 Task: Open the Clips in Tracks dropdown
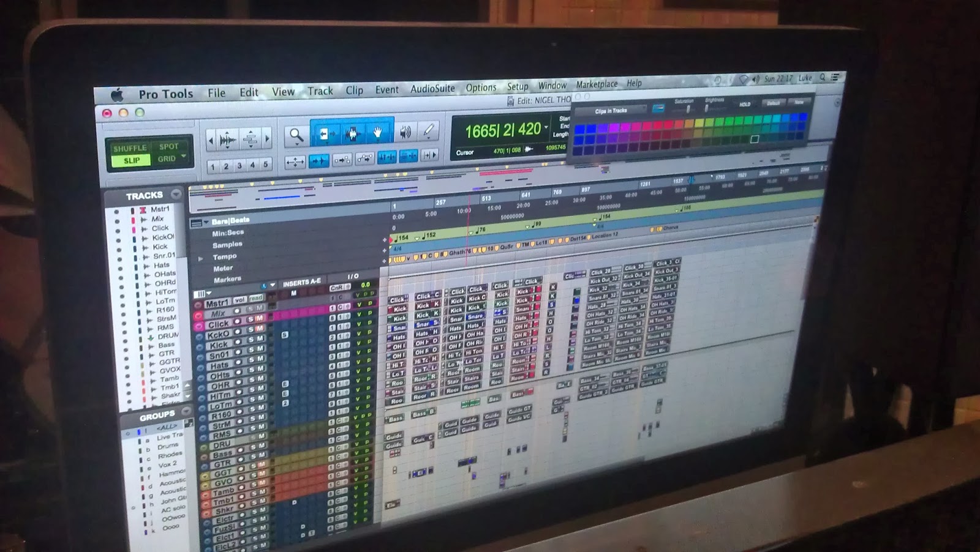pyautogui.click(x=611, y=111)
